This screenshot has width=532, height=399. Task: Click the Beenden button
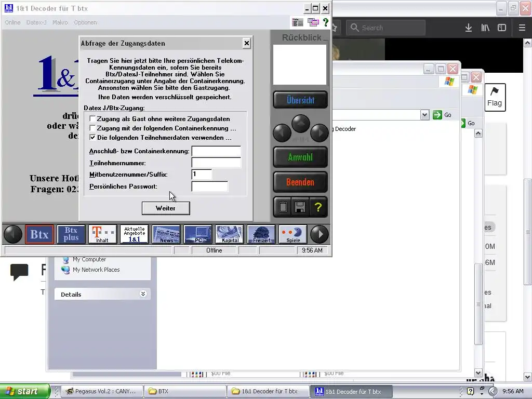tap(300, 182)
